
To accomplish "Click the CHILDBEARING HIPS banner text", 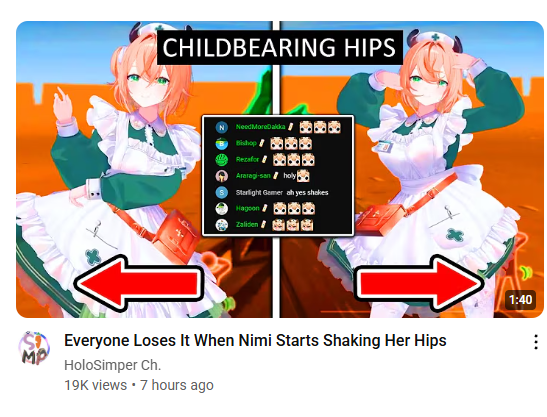I will [x=279, y=48].
